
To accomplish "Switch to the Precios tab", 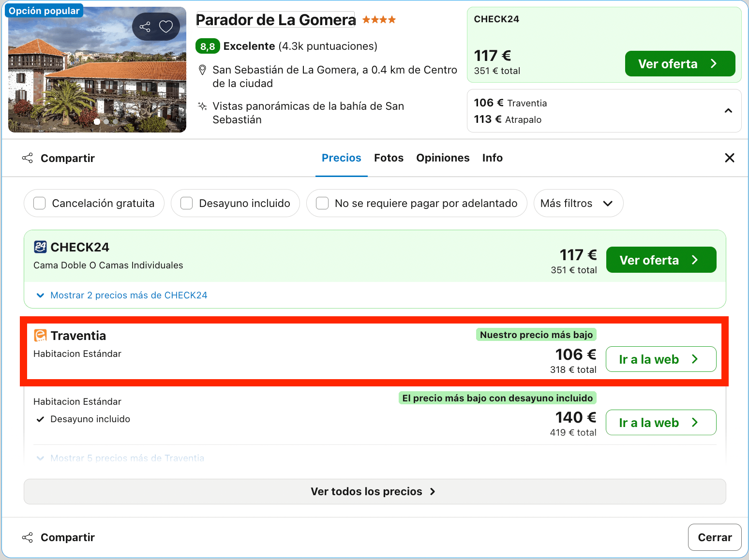I will click(x=342, y=158).
